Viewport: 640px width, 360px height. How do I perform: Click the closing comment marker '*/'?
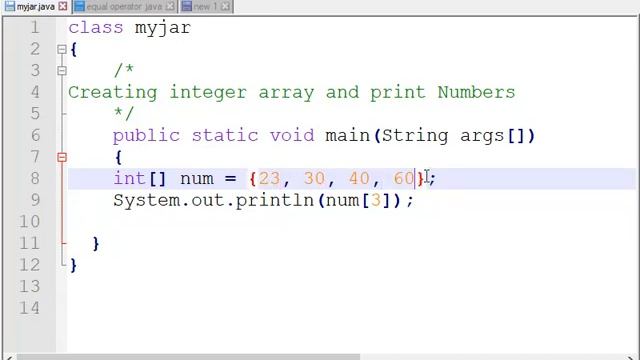point(124,113)
